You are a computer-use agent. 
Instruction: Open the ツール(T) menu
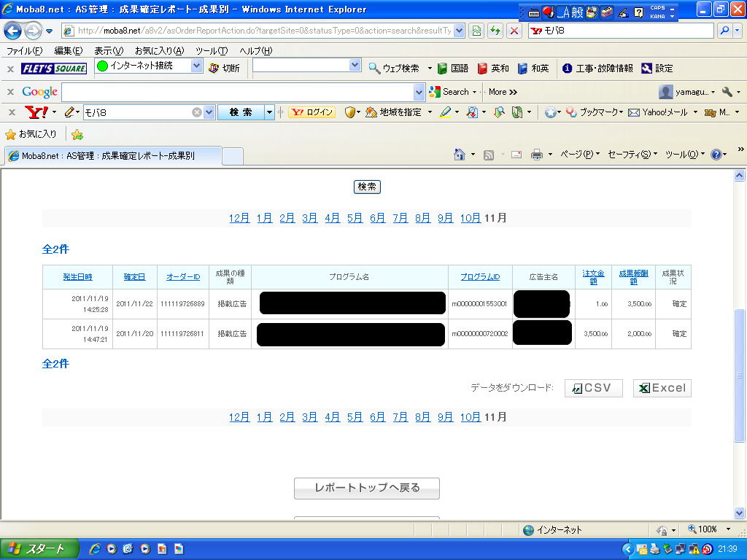212,50
